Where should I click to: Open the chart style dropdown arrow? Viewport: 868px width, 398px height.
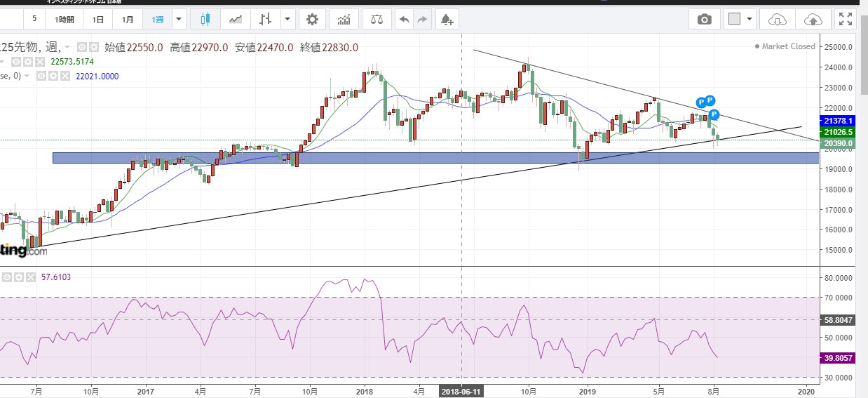coord(287,19)
